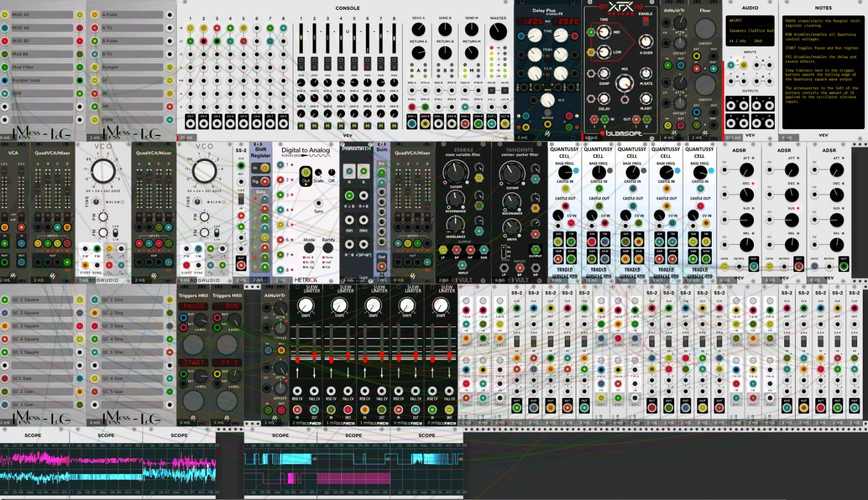Viewport: 868px width, 500px height.
Task: Flip the Tangents filter mode switch
Action: point(503,252)
